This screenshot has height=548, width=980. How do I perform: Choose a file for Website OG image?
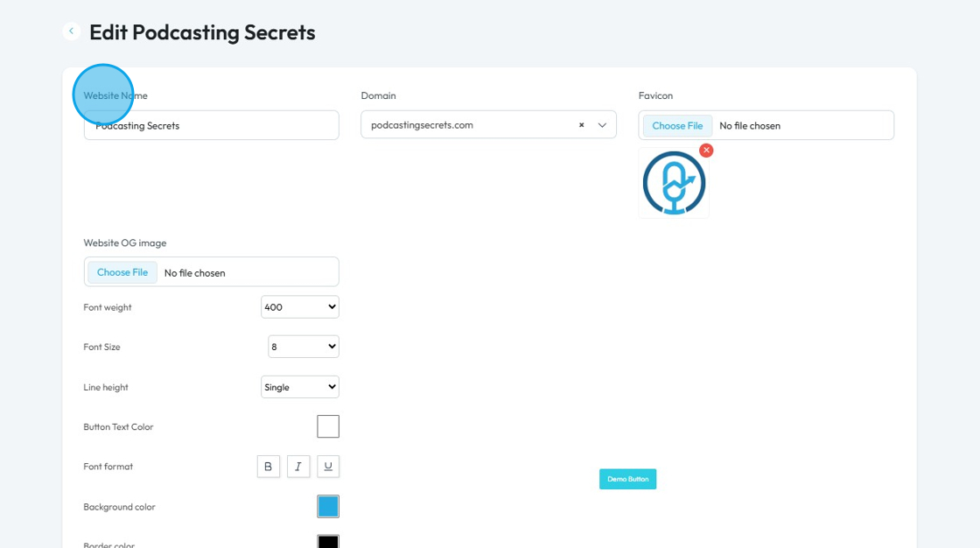[122, 272]
